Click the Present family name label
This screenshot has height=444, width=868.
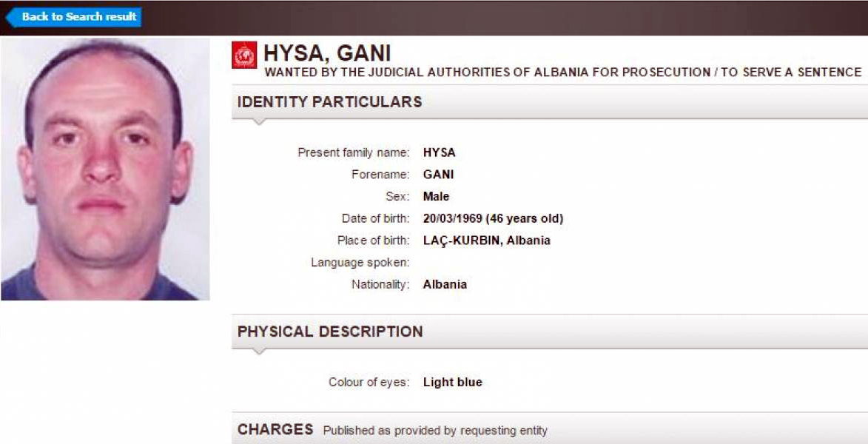[x=353, y=152]
